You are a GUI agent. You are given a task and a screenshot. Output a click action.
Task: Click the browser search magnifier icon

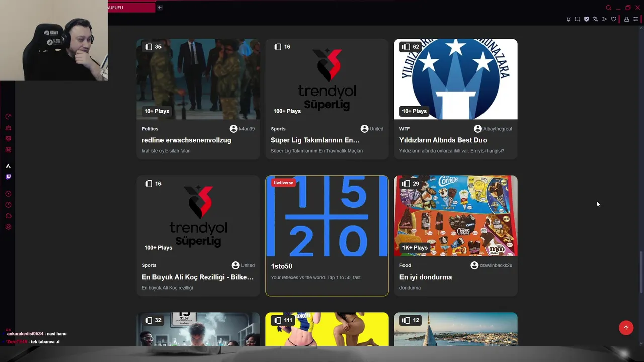pos(608,8)
